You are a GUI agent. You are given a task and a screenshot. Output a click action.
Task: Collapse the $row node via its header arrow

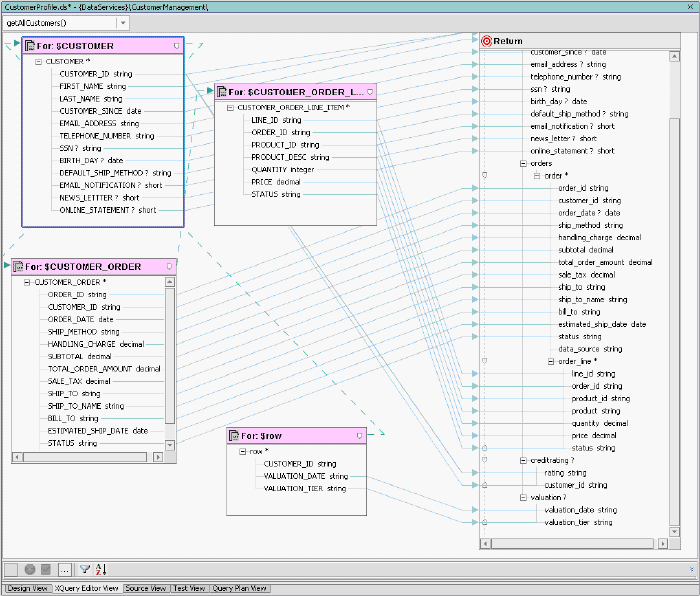(359, 436)
